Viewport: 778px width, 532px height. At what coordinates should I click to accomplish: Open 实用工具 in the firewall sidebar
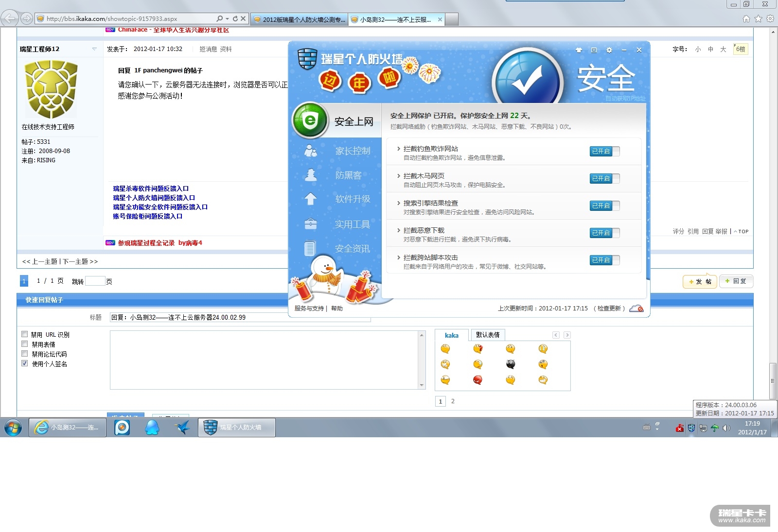pyautogui.click(x=337, y=224)
